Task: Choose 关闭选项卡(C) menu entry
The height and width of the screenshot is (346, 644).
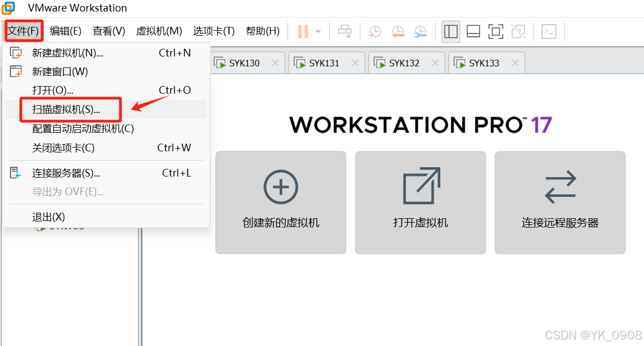Action: (x=106, y=148)
